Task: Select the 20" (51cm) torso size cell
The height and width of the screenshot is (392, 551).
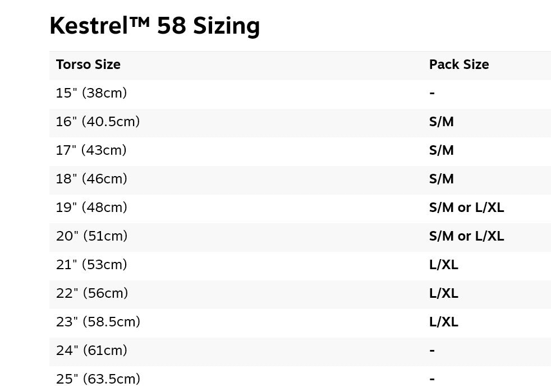Action: point(91,236)
